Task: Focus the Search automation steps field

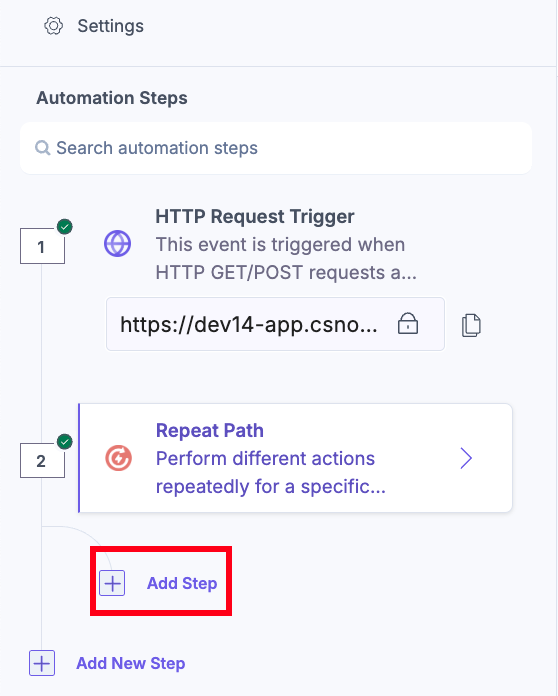Action: click(x=276, y=148)
